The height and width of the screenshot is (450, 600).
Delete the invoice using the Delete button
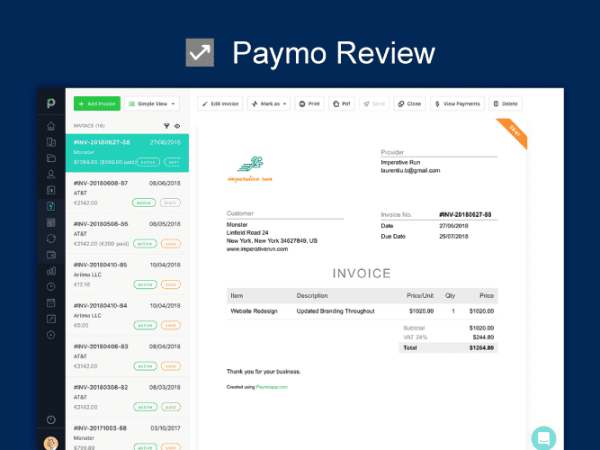(x=506, y=103)
